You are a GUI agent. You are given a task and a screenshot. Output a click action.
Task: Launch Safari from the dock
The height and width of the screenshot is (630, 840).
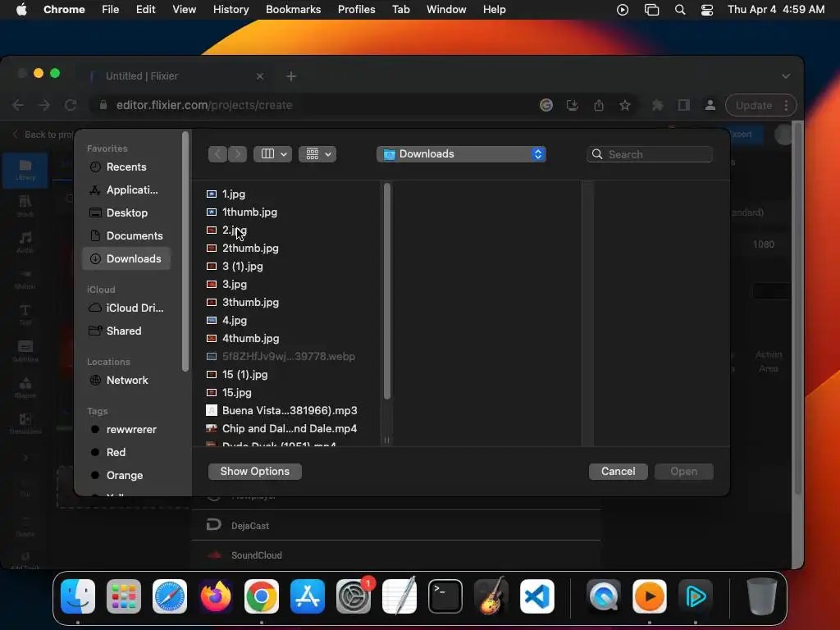(170, 596)
